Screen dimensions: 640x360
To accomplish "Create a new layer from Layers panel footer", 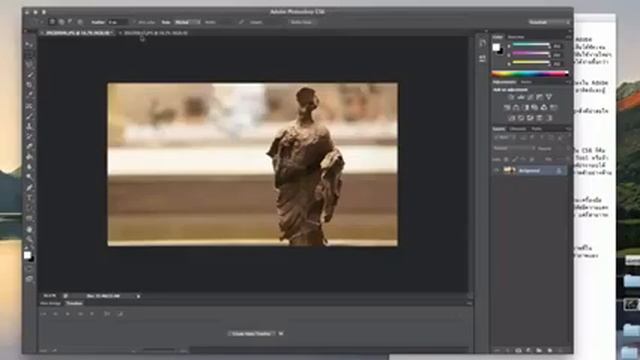I will click(549, 350).
